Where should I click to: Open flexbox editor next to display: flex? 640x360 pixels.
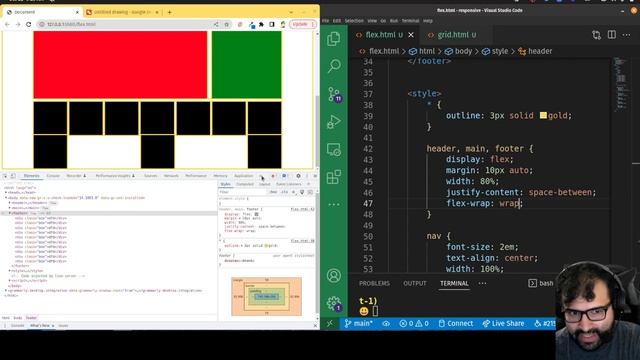coord(256,214)
